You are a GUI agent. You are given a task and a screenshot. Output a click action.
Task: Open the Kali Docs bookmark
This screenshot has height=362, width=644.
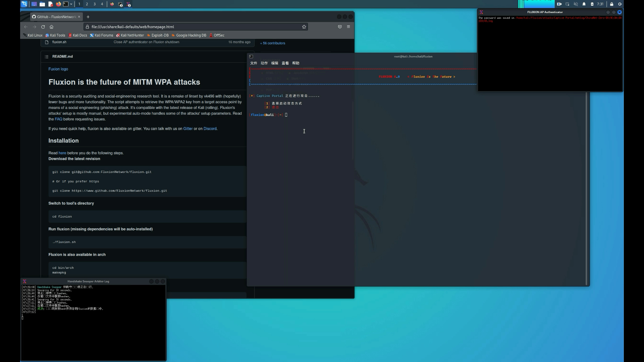pos(77,35)
